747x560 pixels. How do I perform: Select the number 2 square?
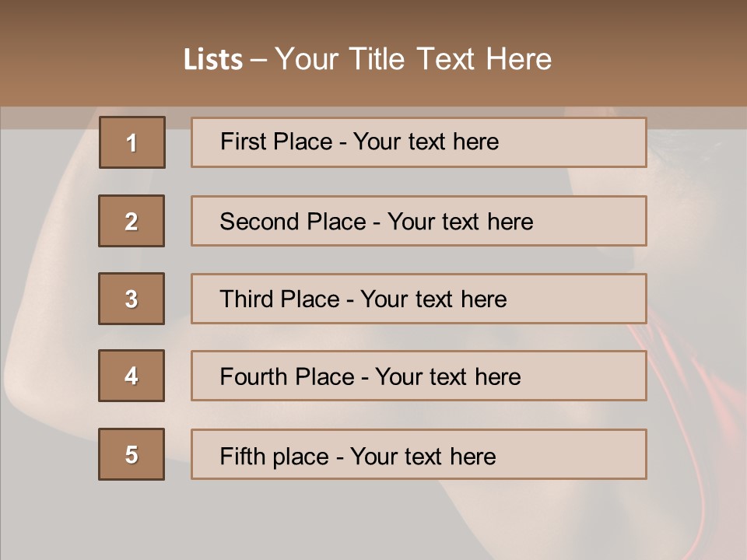(132, 221)
